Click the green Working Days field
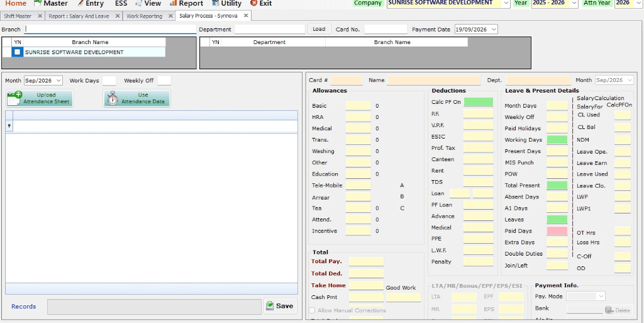644x323 pixels. [x=557, y=140]
